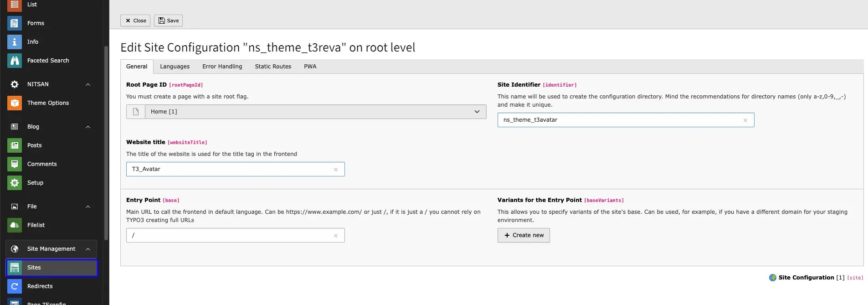This screenshot has height=305, width=868.
Task: Clear the Entry Point field
Action: point(336,236)
